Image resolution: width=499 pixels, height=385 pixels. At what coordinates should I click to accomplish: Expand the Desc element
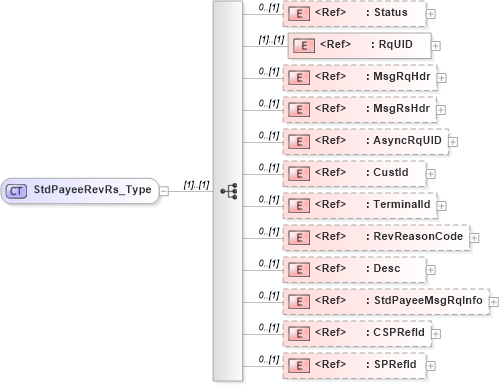(x=431, y=270)
